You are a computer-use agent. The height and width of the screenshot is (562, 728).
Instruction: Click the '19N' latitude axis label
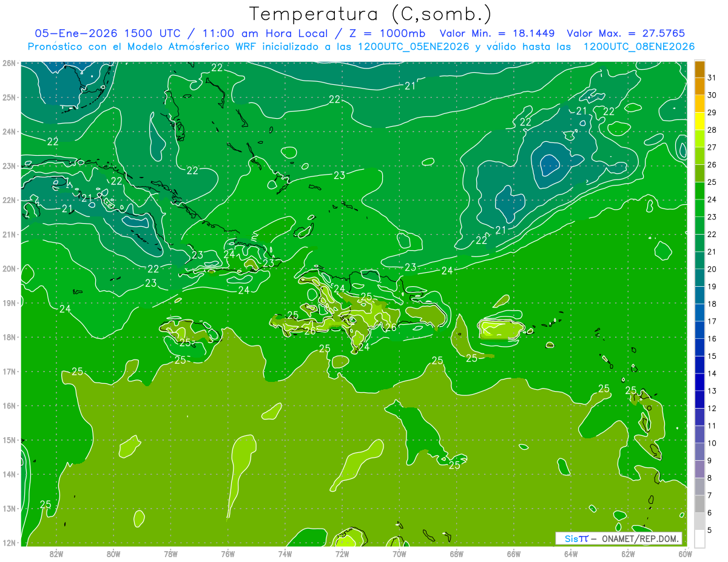point(9,303)
